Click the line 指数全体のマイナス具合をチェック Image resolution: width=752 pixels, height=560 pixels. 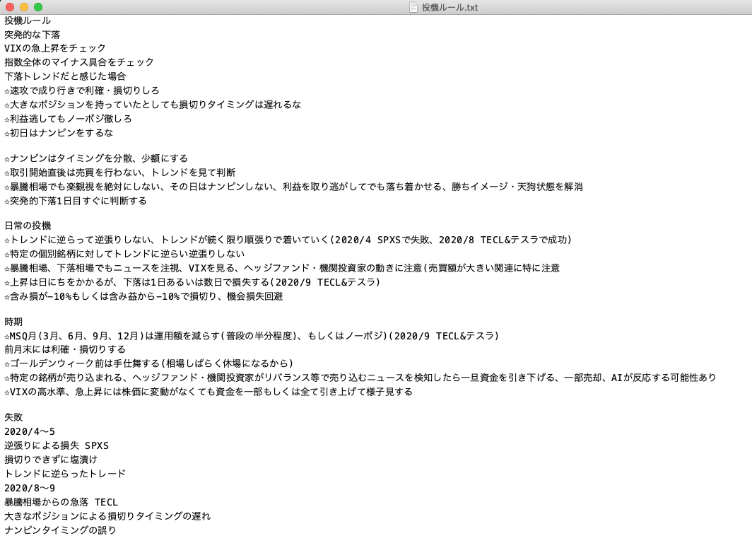[79, 62]
